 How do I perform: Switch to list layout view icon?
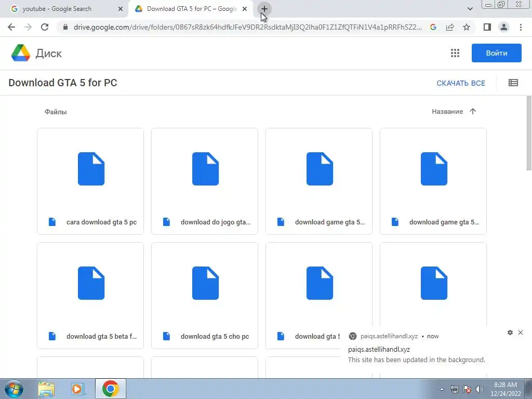point(513,83)
